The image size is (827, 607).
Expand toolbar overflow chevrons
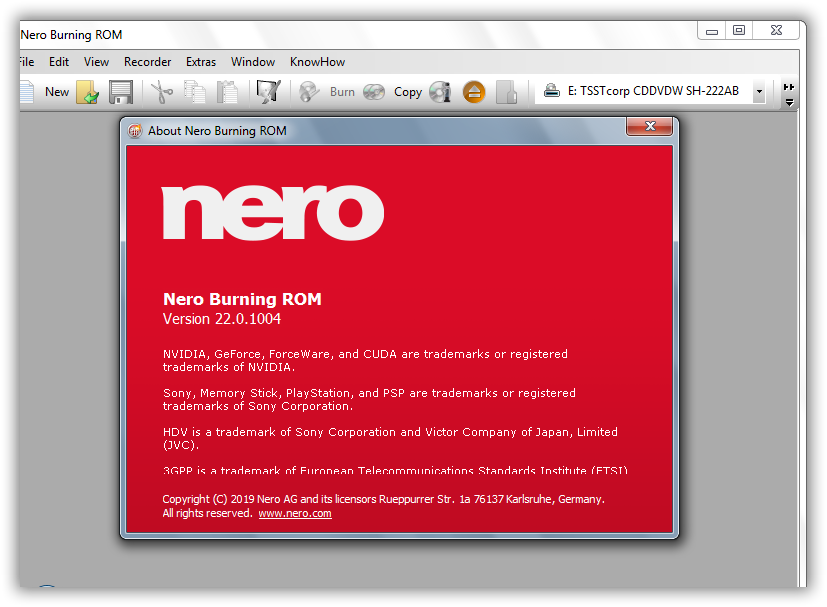[x=788, y=94]
